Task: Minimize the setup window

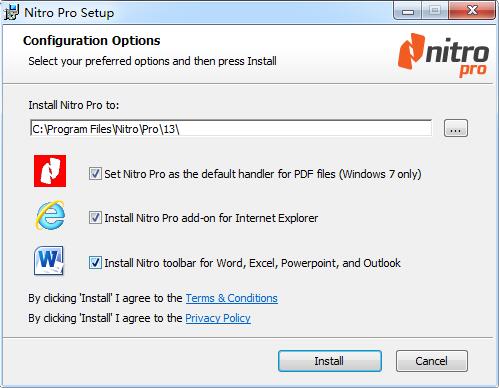Action: (408, 11)
